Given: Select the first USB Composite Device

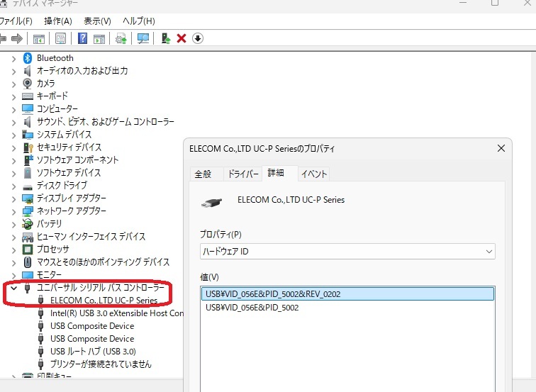Looking at the screenshot, I should point(92,326).
